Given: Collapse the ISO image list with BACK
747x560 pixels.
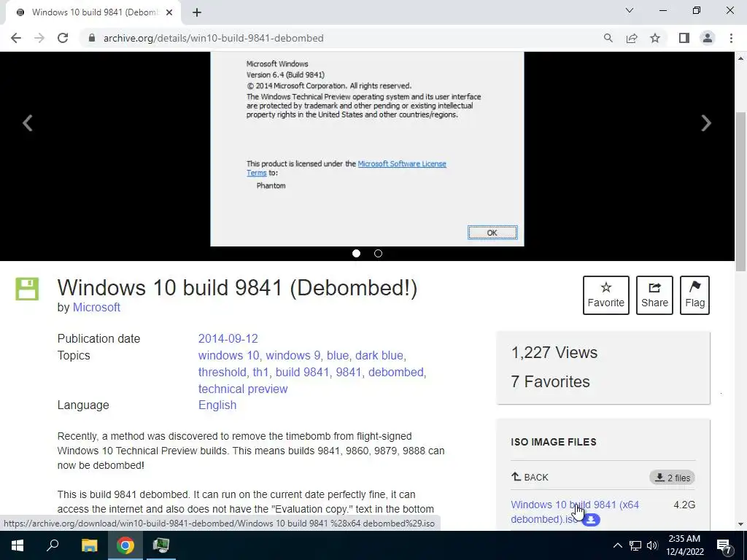Looking at the screenshot, I should [x=530, y=477].
